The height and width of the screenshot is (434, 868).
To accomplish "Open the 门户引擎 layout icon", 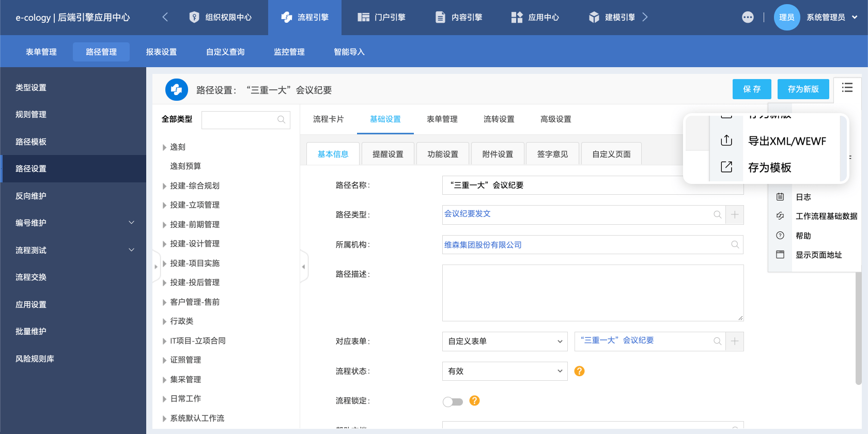I will (363, 17).
